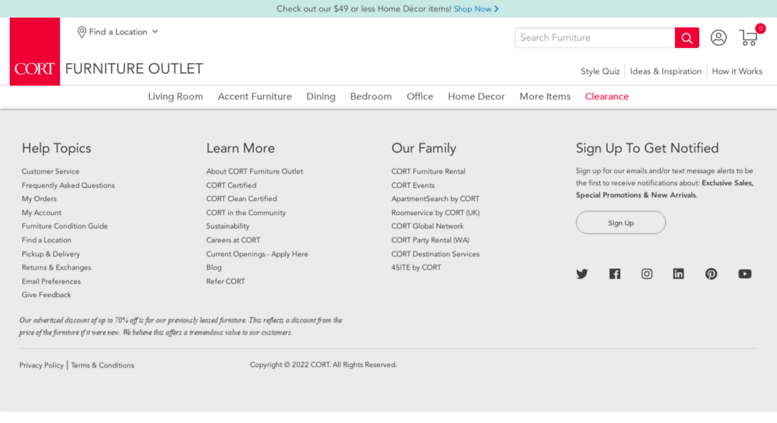This screenshot has width=777, height=423.
Task: Open the user account icon
Action: tap(718, 38)
